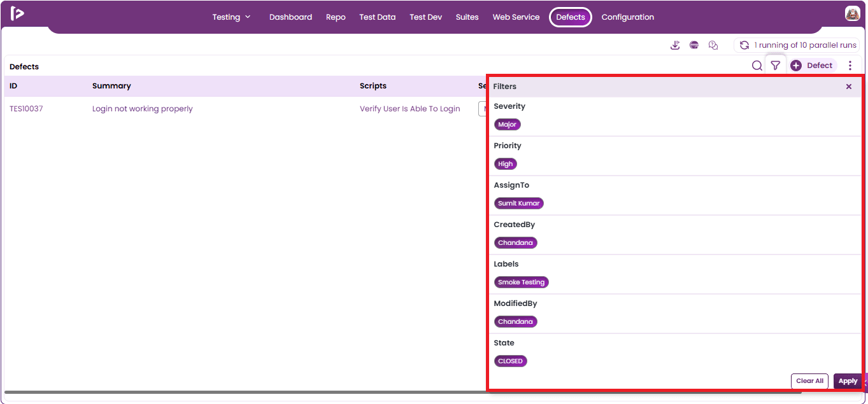Toggle the Chandana chip under ModifiedBy
Image resolution: width=868 pixels, height=404 pixels.
[516, 322]
